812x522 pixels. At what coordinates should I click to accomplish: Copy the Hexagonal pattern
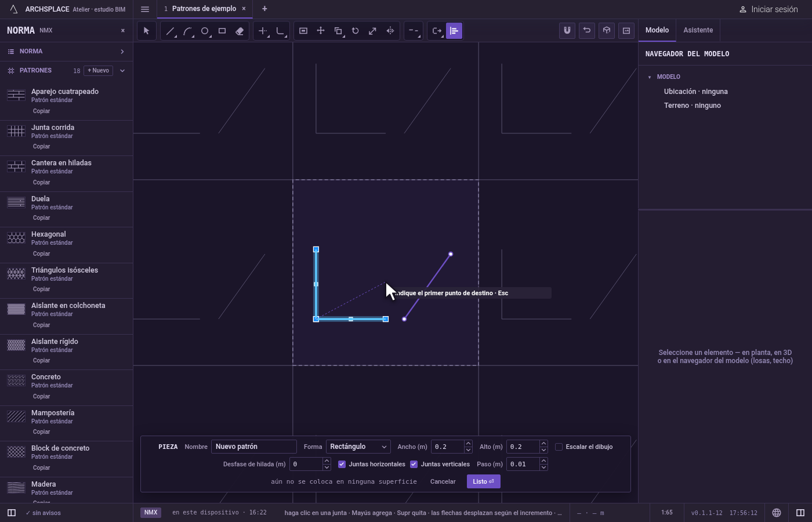click(41, 253)
